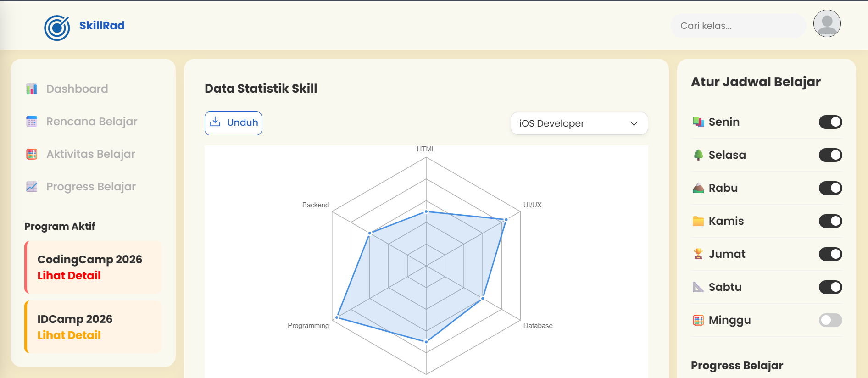The width and height of the screenshot is (868, 378).
Task: Expand the skill role selector chevron
Action: [x=634, y=123]
